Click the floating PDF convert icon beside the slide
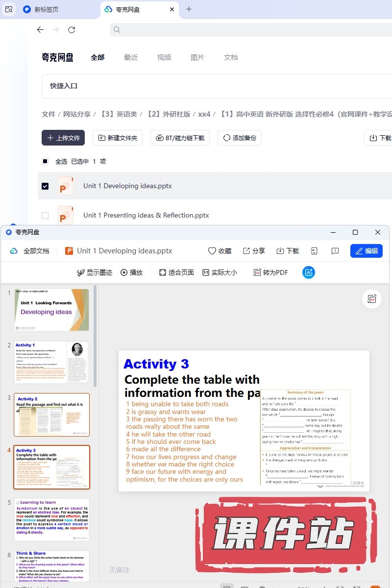392x588 pixels. [372, 299]
